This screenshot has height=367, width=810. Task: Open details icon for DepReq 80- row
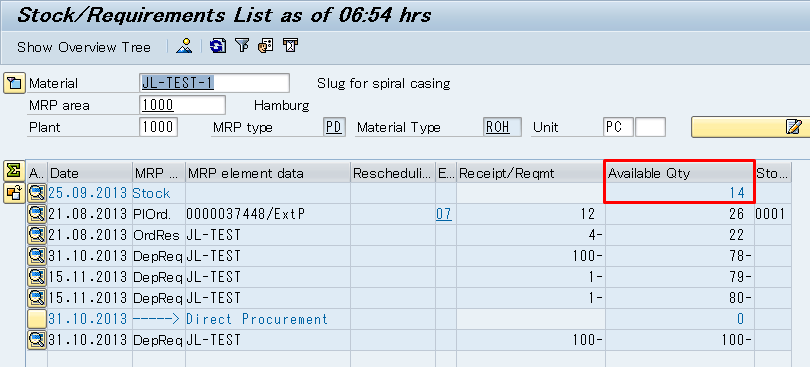point(37,298)
